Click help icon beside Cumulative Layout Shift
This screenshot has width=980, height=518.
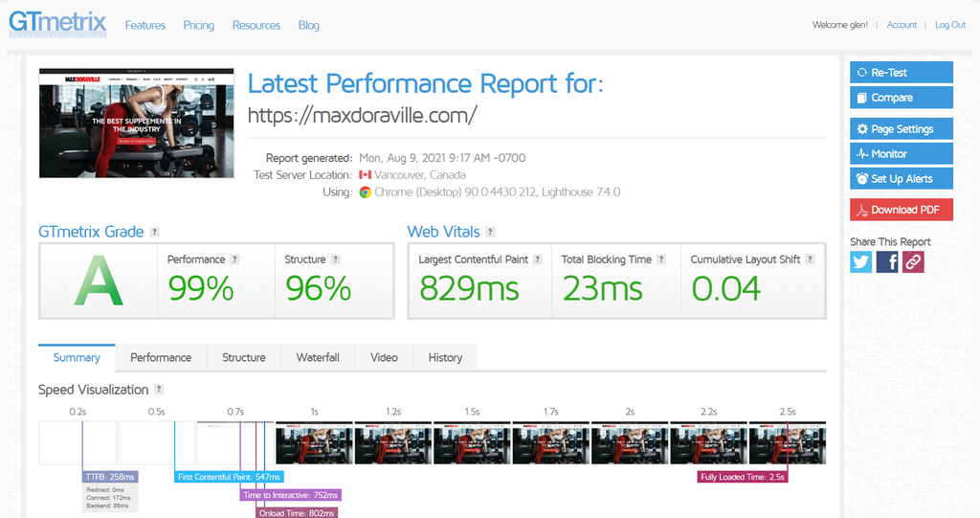coord(811,259)
